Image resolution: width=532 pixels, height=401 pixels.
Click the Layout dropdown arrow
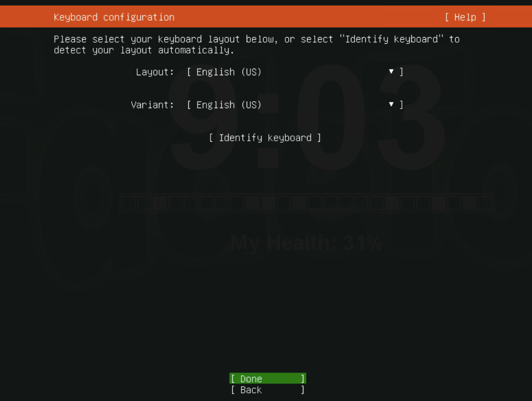coord(391,72)
